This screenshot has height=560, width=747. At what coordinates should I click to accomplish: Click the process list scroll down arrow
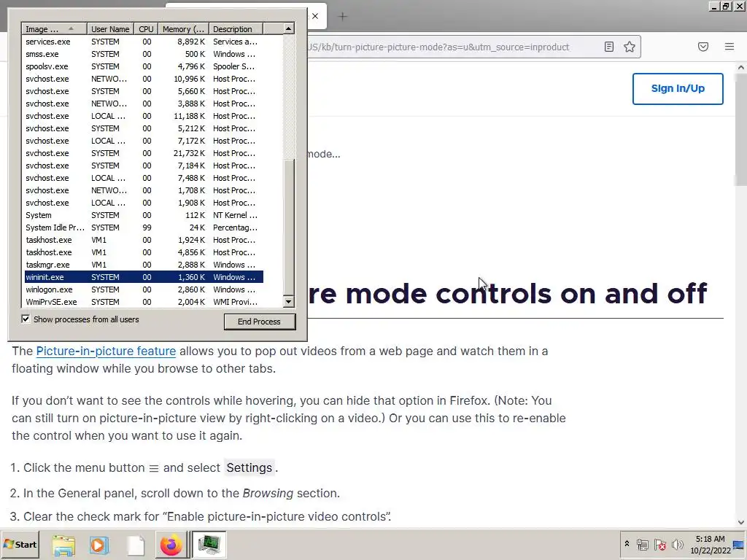tap(288, 301)
